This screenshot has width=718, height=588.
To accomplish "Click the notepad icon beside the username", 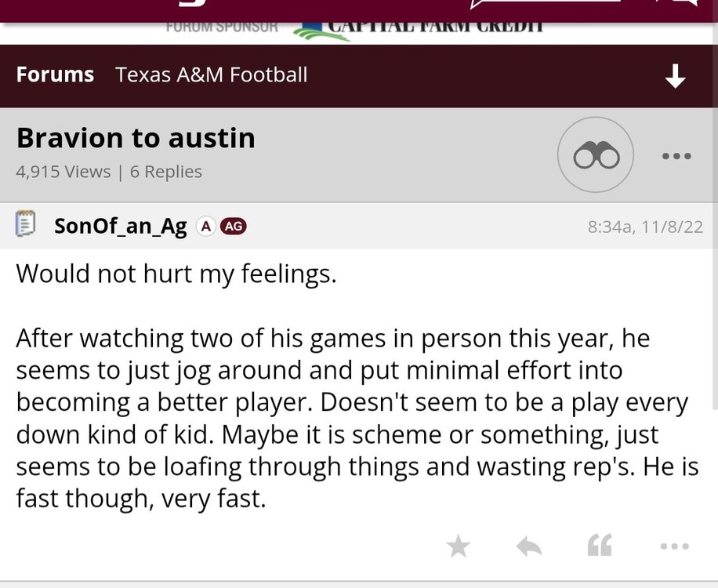I will pos(26,225).
